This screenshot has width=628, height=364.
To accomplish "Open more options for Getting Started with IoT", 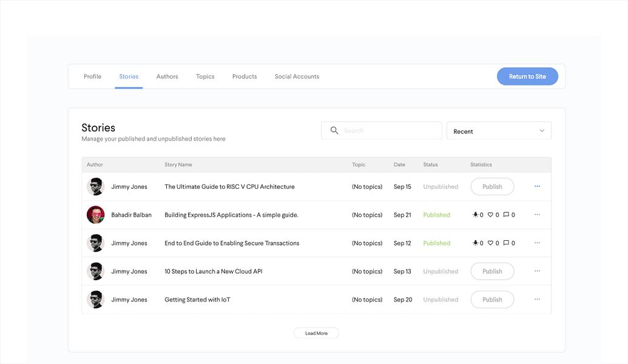I will pyautogui.click(x=537, y=299).
